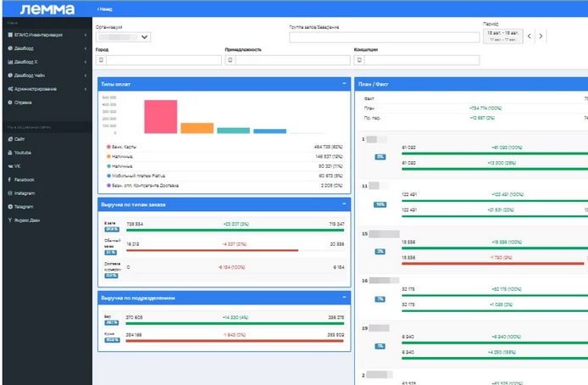588x385 pixels.
Task: Click the small icon in Концепция filter
Action: pyautogui.click(x=359, y=60)
